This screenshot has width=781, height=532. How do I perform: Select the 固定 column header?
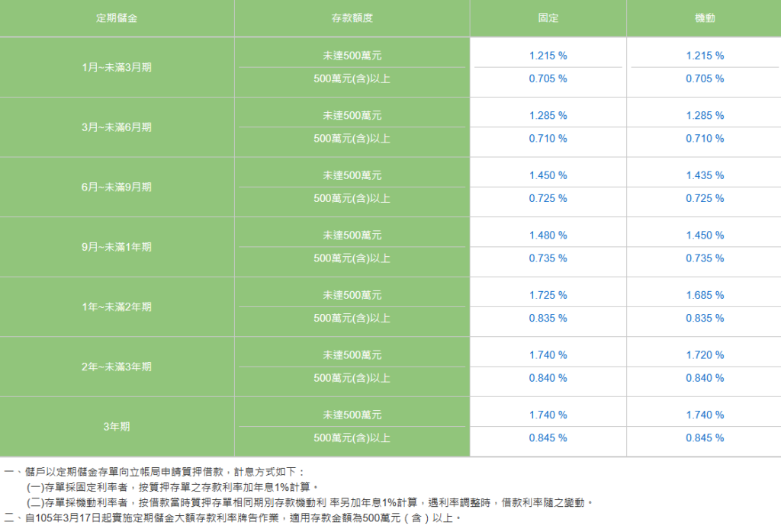548,18
